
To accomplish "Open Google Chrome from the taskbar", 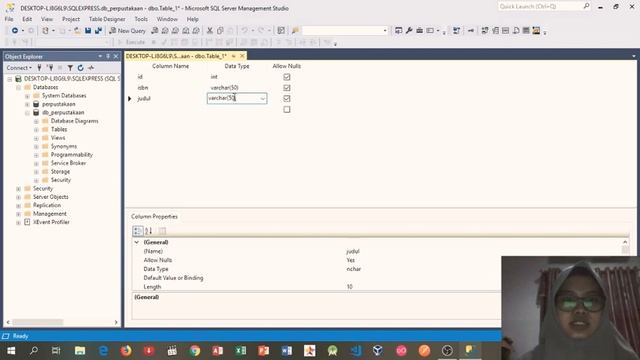I will point(195,350).
